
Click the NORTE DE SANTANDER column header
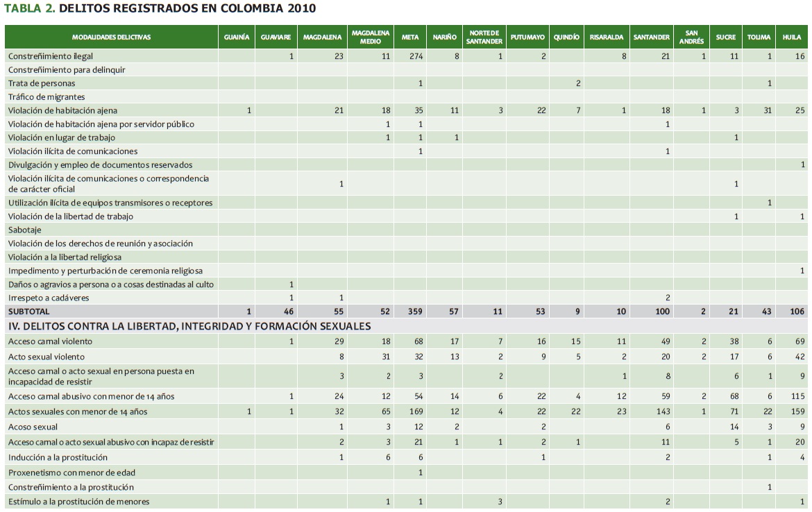coord(484,37)
